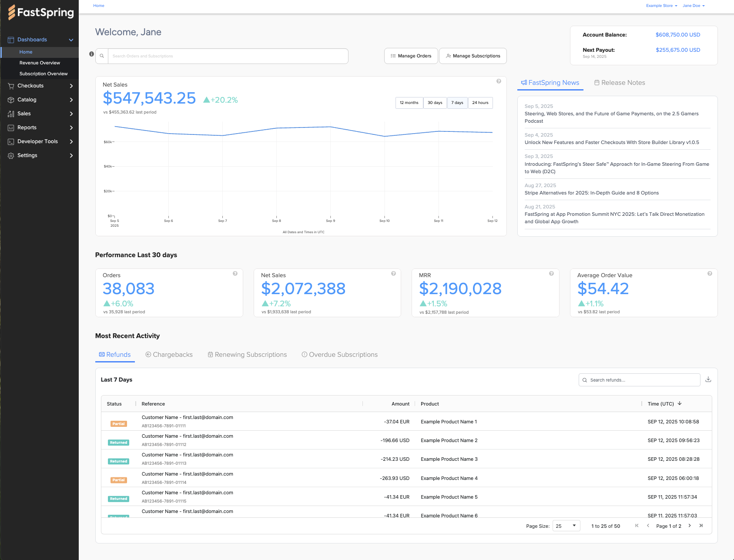Open the Chargebacks activity tab
This screenshot has width=734, height=560.
(169, 355)
